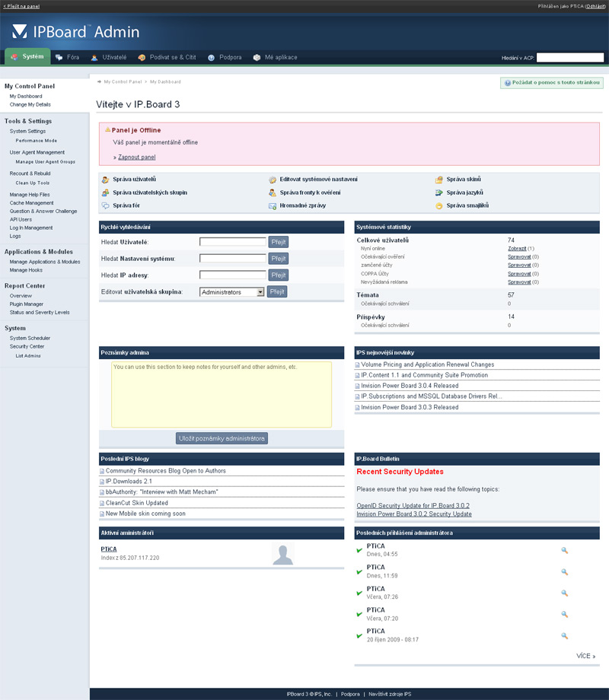
Task: Open the Editovat uživatelská skupina Administrators dropdown
Action: click(x=232, y=292)
